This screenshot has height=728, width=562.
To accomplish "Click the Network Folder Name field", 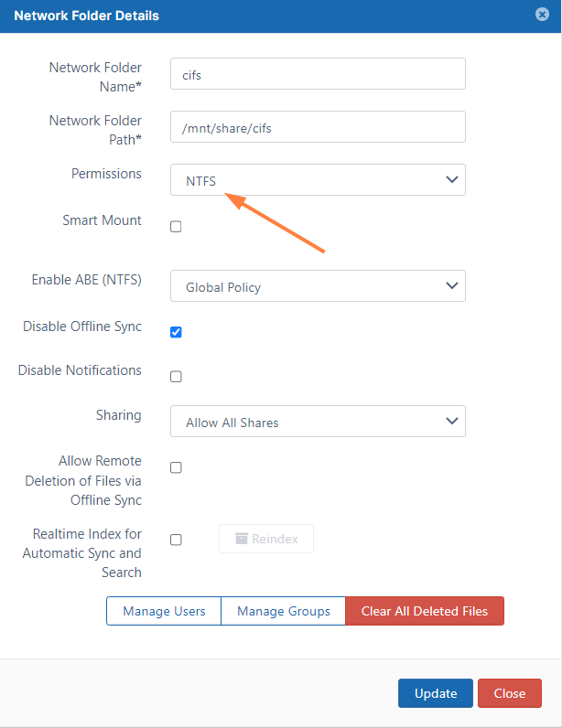I will pyautogui.click(x=318, y=74).
